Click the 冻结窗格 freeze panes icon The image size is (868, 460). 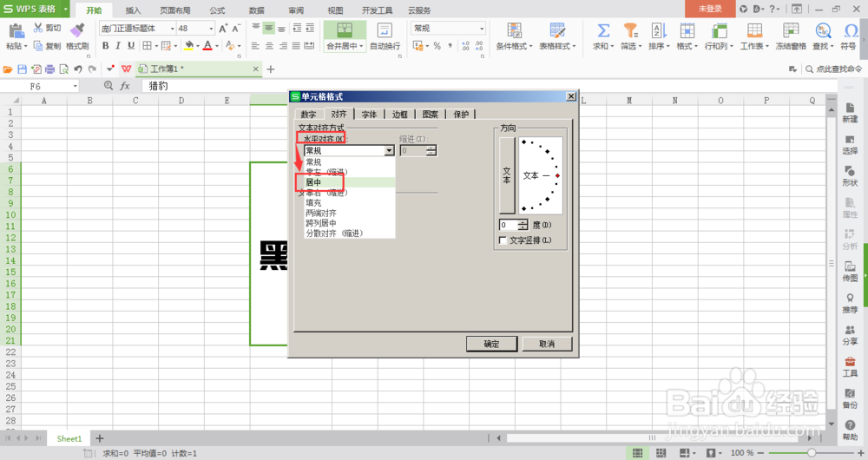[x=791, y=31]
